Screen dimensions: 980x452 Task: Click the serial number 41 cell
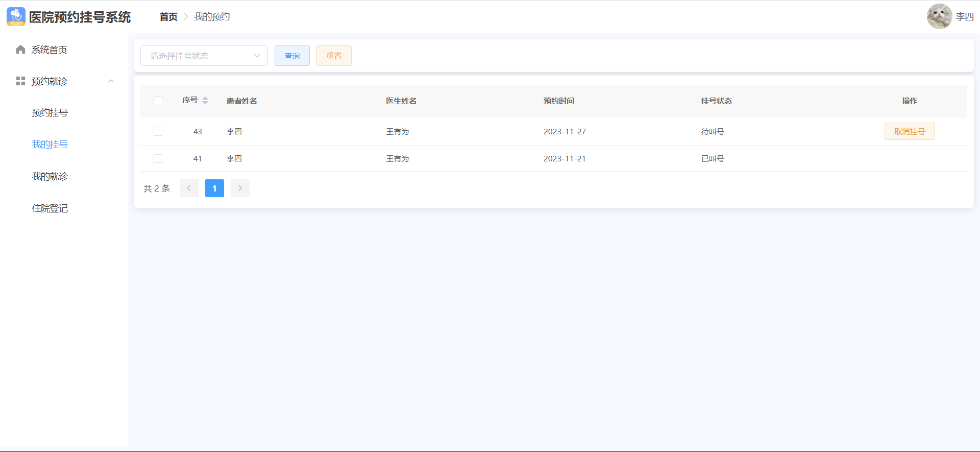click(198, 159)
